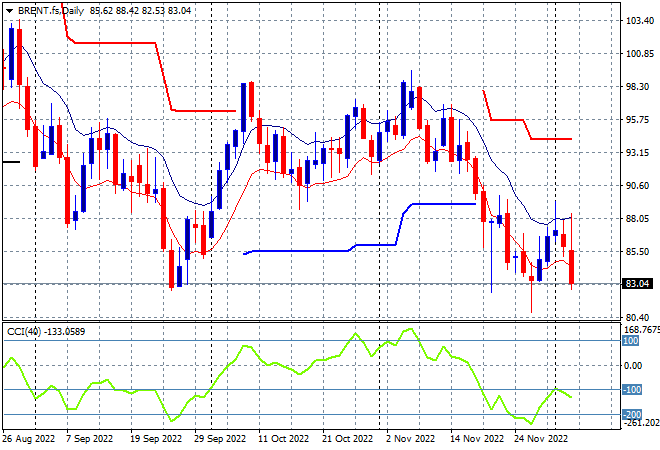Image resolution: width=660 pixels, height=450 pixels.
Task: Select the CCI(40) indicator label
Action: [x=24, y=332]
